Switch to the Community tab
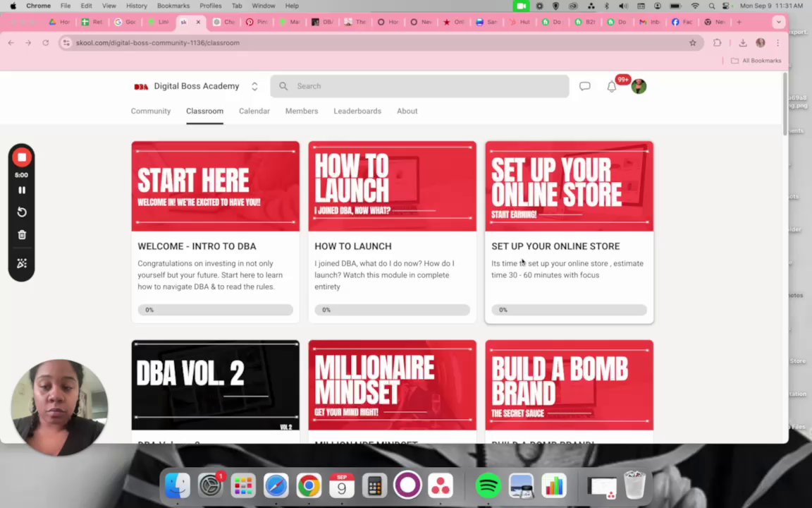 (151, 111)
